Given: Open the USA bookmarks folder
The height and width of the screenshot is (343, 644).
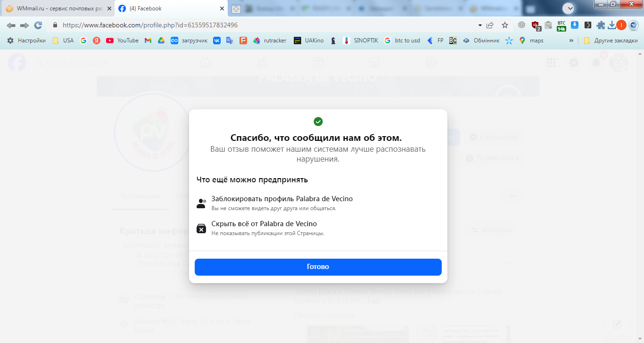Looking at the screenshot, I should [63, 41].
